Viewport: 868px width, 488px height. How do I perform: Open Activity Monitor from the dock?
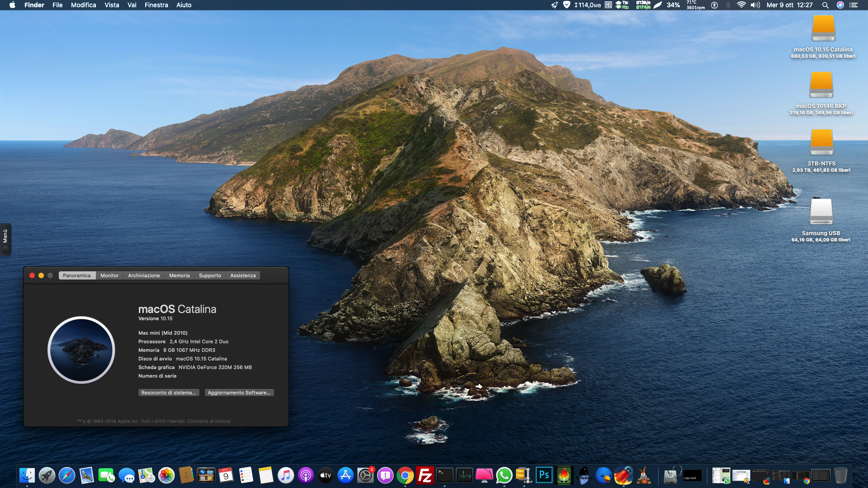coord(465,475)
